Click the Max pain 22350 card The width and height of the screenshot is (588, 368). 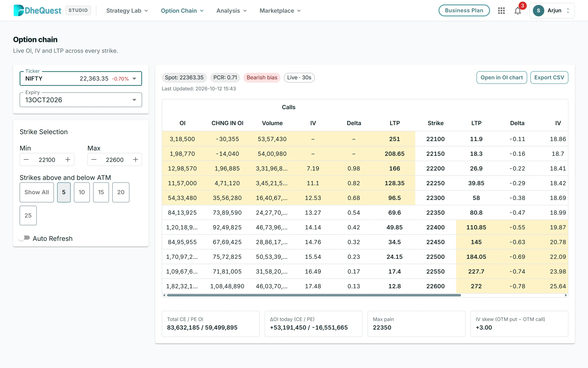tap(416, 324)
